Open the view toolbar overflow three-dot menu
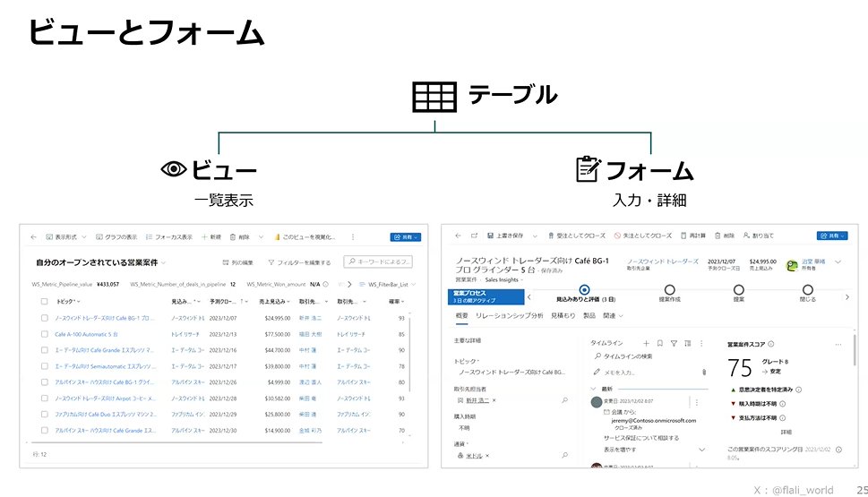The height and width of the screenshot is (497, 868). 353,237
